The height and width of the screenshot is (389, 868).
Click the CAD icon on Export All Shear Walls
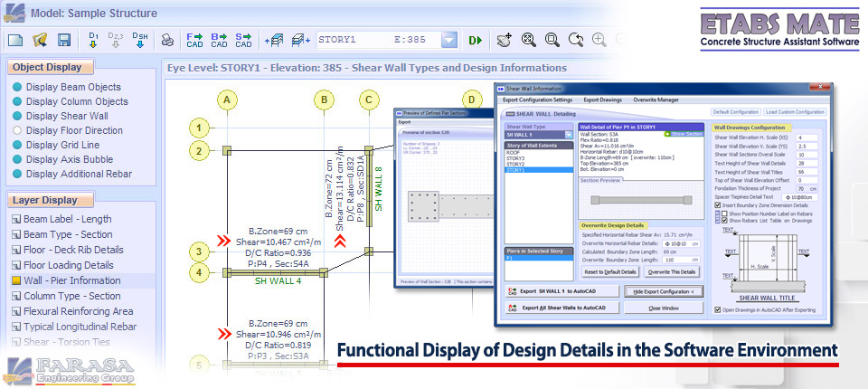(512, 308)
